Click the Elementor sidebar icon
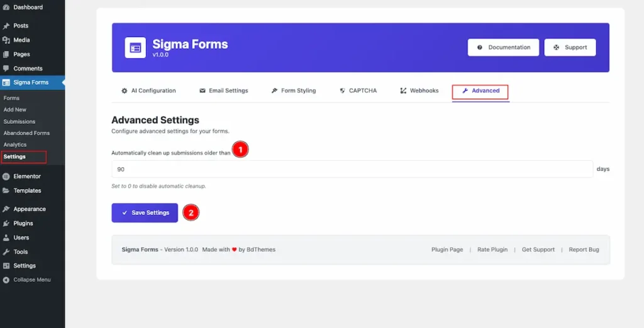This screenshot has width=644, height=328. click(x=6, y=177)
